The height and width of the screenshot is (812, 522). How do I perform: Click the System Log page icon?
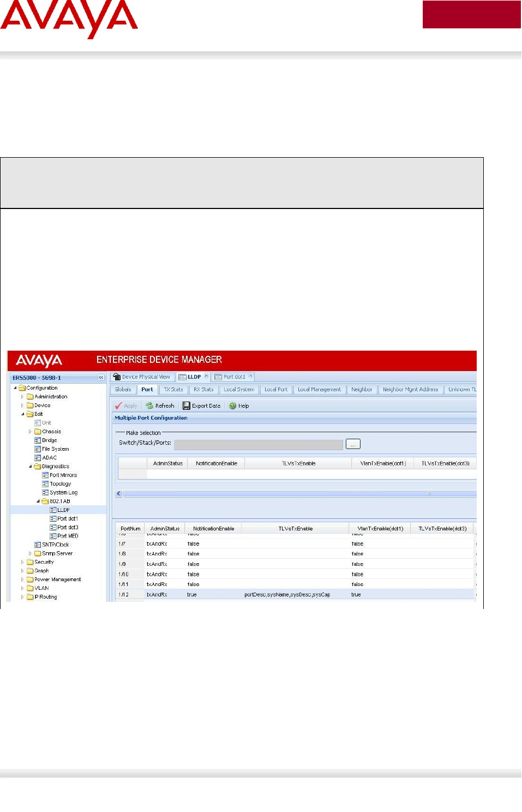point(45,493)
